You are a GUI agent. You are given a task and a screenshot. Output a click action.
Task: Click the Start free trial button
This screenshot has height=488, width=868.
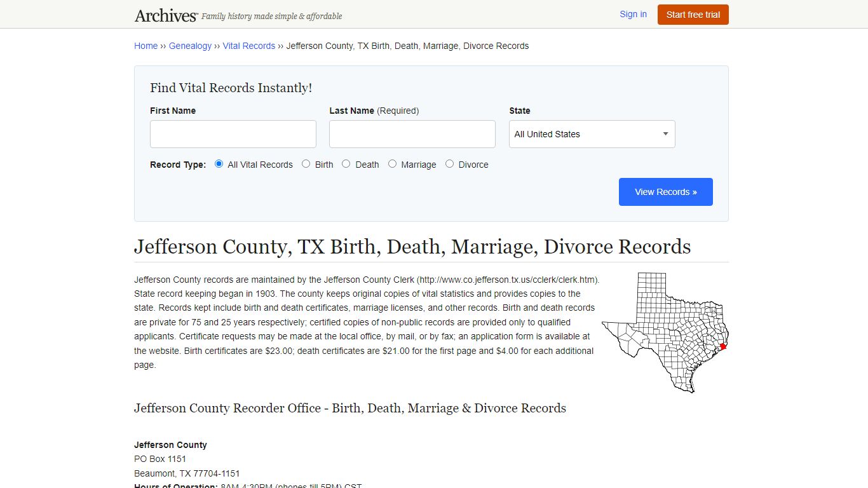point(693,14)
